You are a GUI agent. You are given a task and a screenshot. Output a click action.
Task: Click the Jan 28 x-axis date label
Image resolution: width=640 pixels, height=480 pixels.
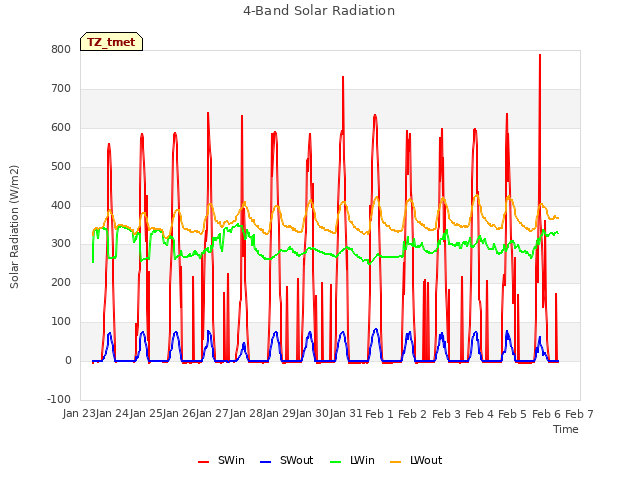246,413
